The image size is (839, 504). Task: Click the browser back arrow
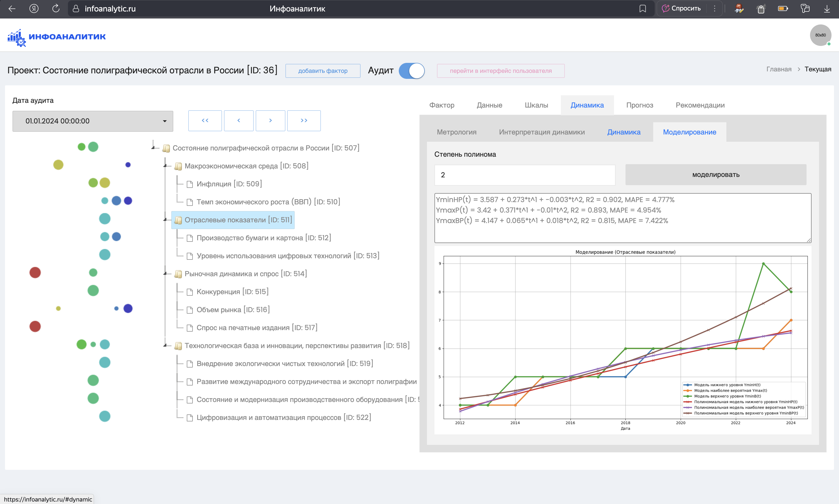12,8
